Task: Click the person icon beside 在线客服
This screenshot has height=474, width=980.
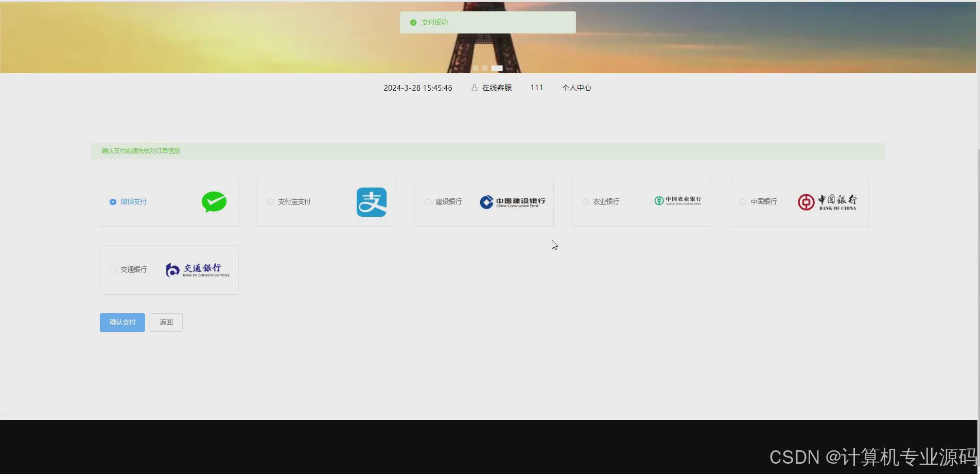Action: click(474, 88)
